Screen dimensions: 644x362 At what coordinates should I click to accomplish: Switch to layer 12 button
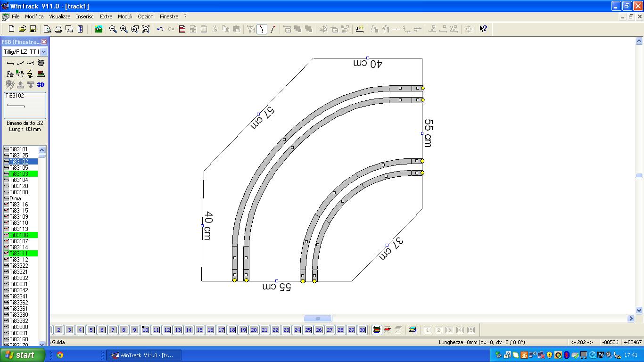click(167, 330)
